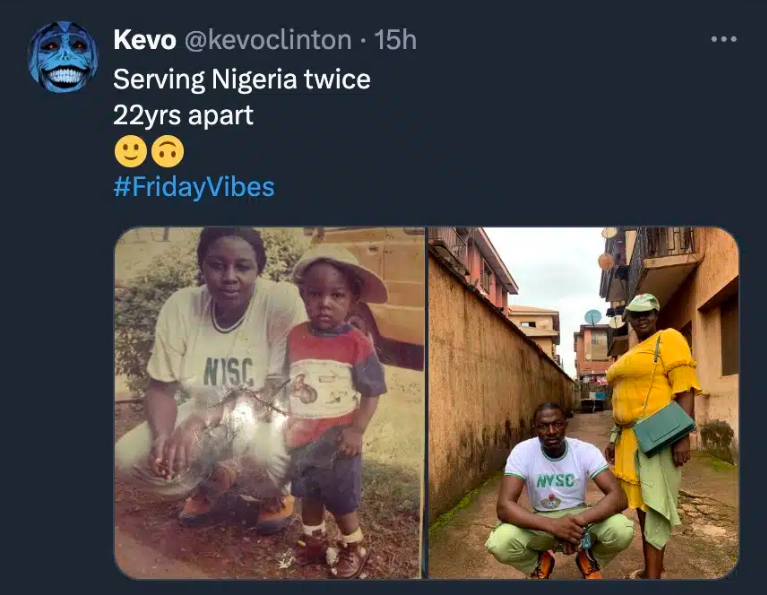Image resolution: width=767 pixels, height=595 pixels.
Task: Click the "22yrs apart" text line
Action: [183, 115]
